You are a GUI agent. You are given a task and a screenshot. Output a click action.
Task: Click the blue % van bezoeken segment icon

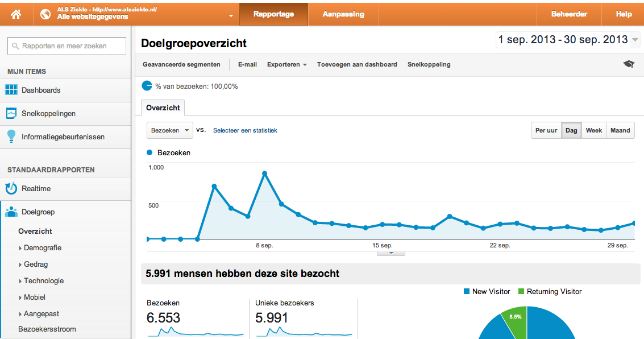(x=147, y=86)
